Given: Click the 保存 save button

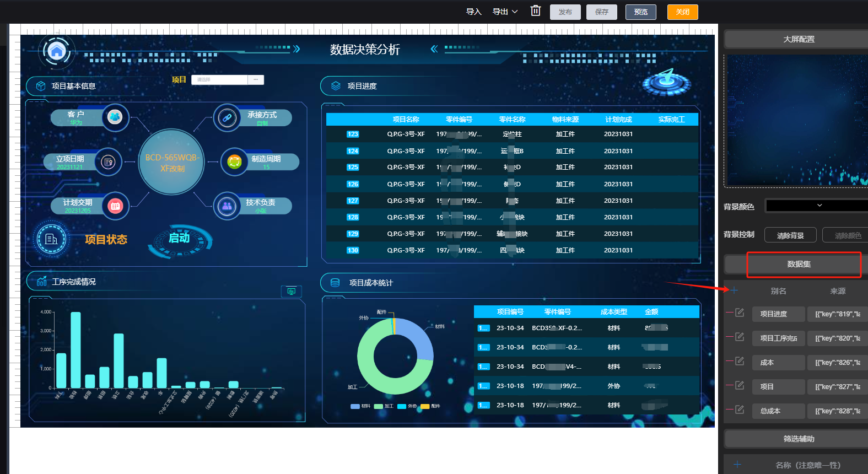Looking at the screenshot, I should pos(601,12).
